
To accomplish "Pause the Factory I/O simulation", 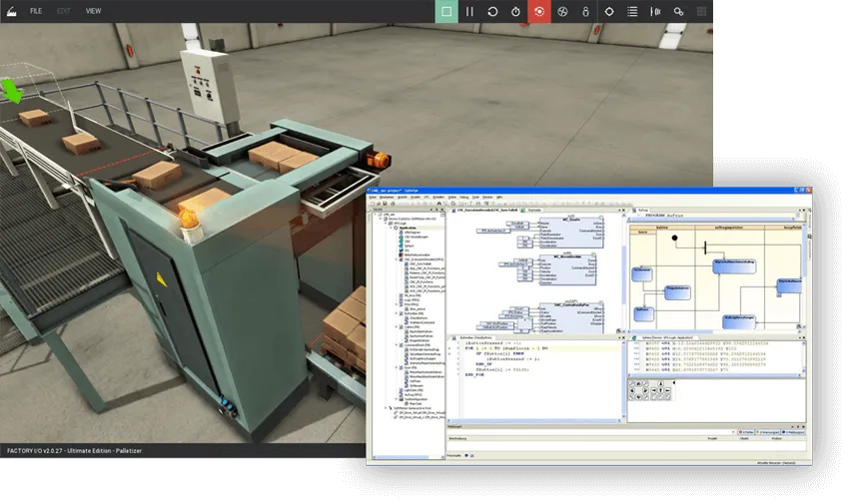I will tap(469, 11).
